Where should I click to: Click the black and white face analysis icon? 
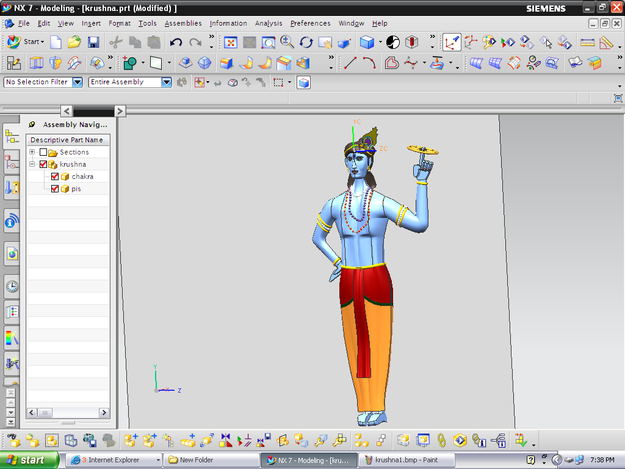click(x=393, y=42)
